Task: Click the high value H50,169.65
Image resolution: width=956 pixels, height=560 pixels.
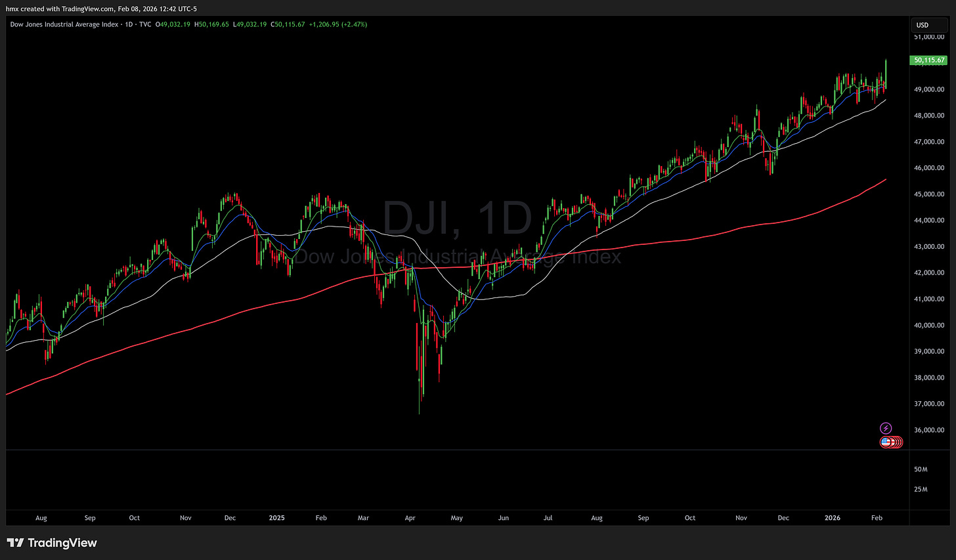Action: point(211,24)
